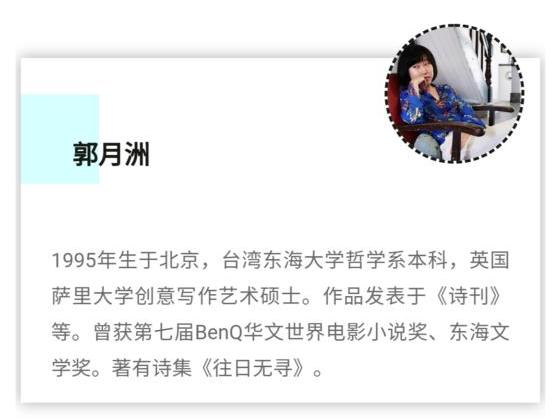Click the journal name 《诗刊》
The image size is (558, 418).
tap(467, 296)
